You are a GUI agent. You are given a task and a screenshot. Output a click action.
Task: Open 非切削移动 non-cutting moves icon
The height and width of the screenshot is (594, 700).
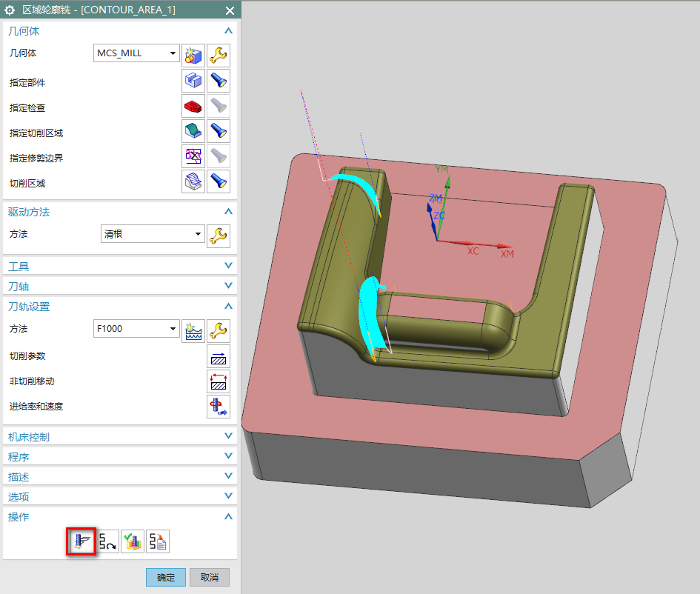(x=219, y=381)
